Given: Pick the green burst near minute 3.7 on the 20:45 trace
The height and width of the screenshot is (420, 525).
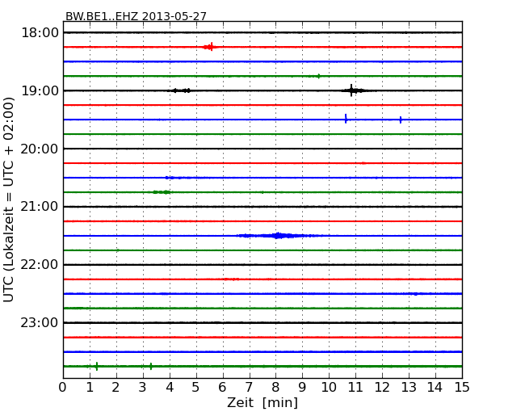Looking at the screenshot, I should [162, 192].
